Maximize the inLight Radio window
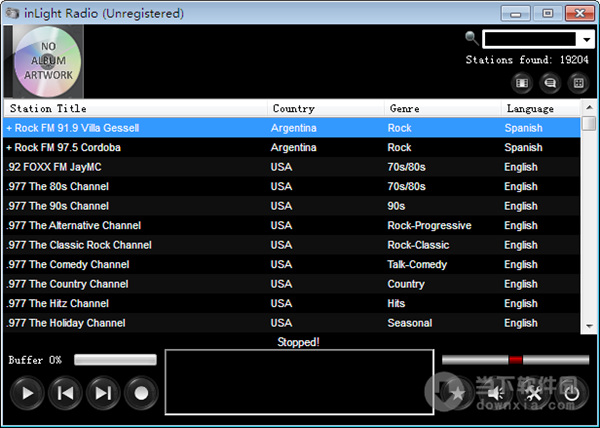 coord(548,13)
